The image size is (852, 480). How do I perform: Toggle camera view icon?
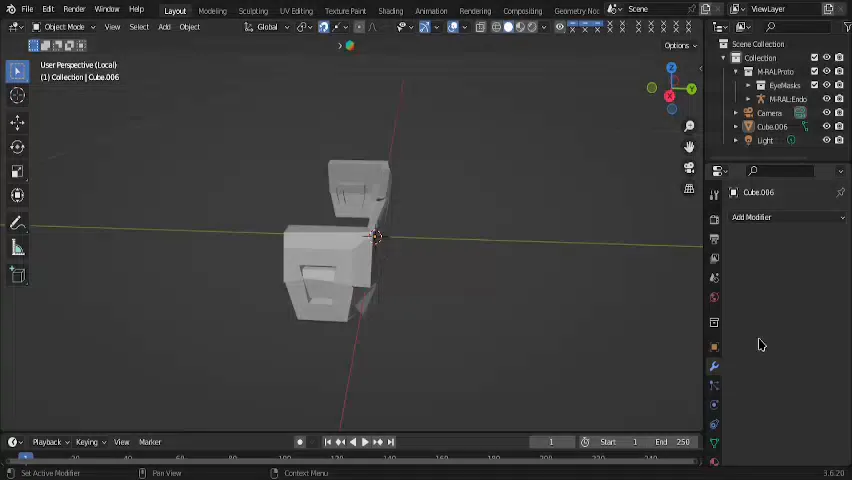(689, 168)
